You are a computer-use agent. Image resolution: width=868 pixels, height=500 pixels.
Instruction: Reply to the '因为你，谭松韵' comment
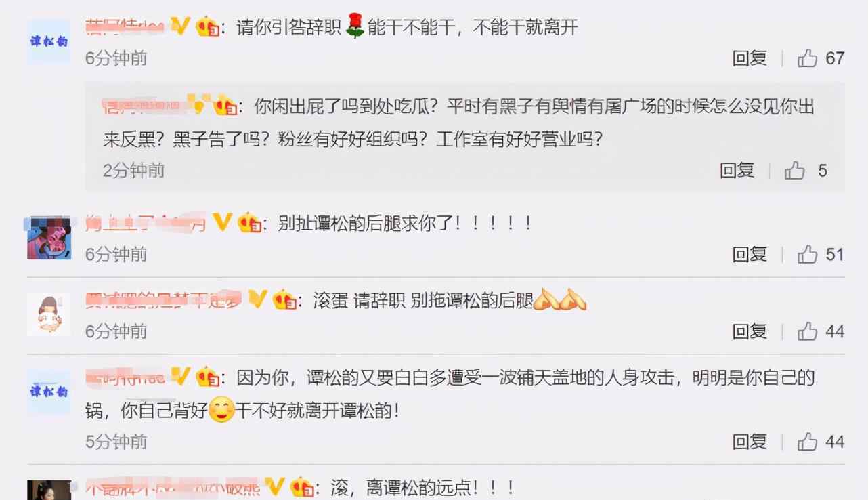tap(750, 442)
